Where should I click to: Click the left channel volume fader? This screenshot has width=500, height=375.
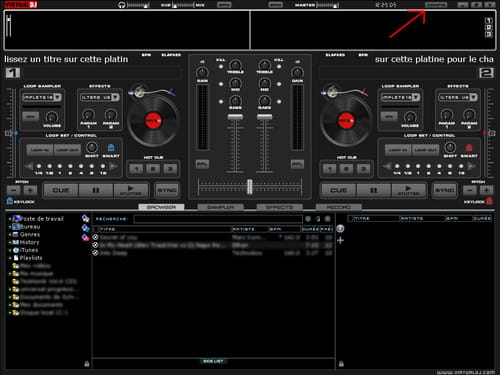[x=235, y=117]
